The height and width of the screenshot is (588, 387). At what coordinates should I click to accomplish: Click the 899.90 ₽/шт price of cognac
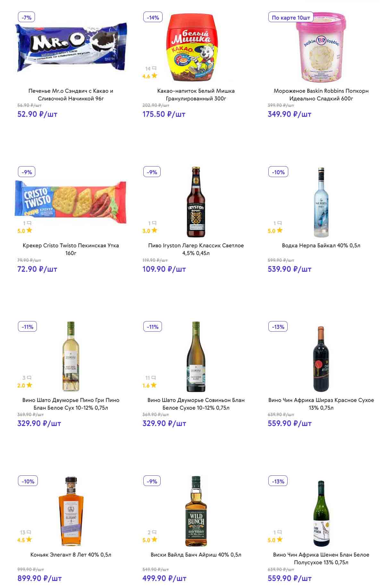tap(39, 578)
